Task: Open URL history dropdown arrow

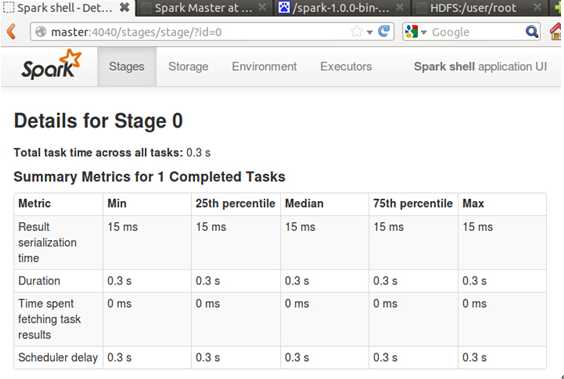Action: coord(369,32)
